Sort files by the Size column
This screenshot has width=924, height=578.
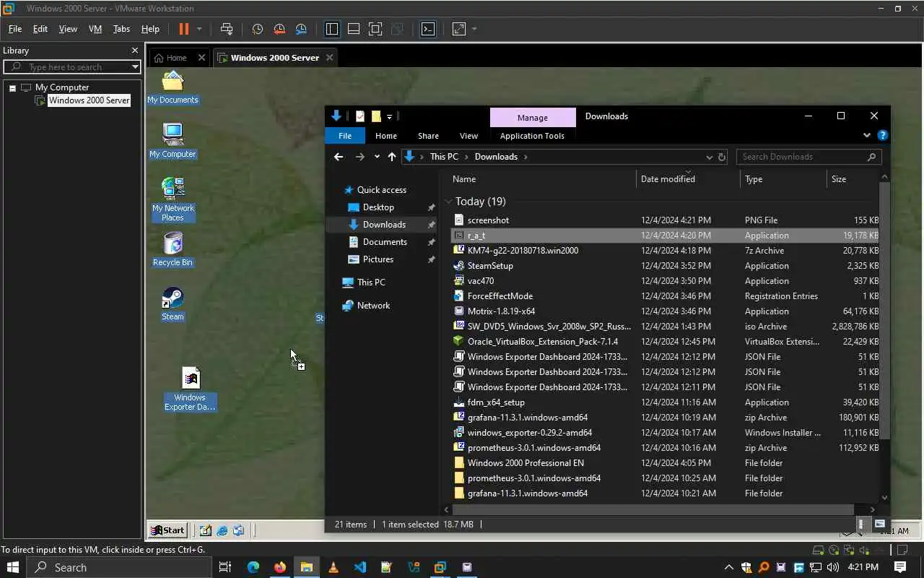853,179
